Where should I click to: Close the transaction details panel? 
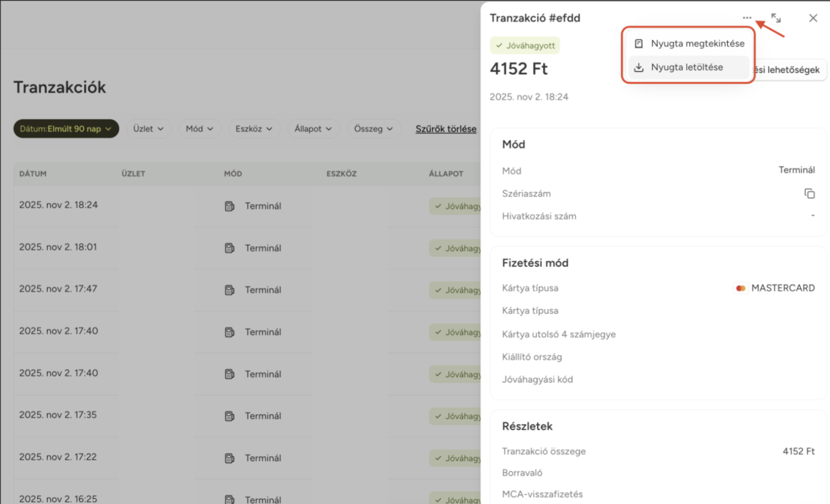click(813, 18)
